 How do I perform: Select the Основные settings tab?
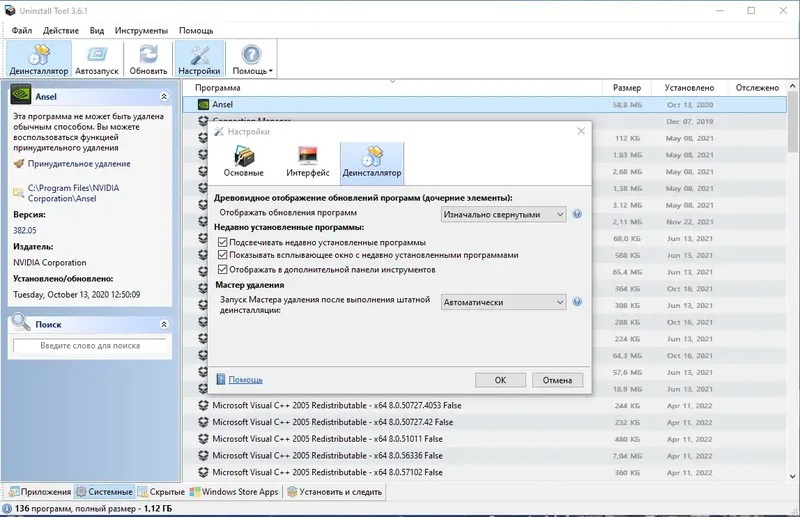click(x=243, y=162)
